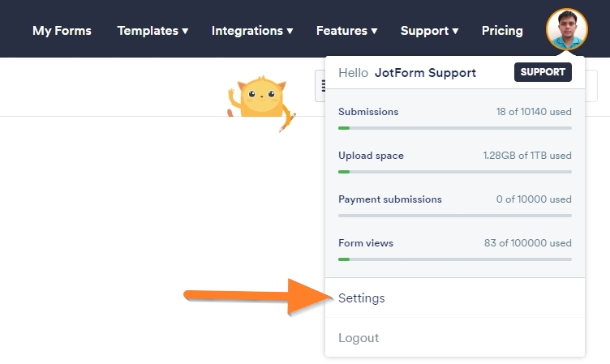The width and height of the screenshot is (610, 364).
Task: Go to My Forms
Action: (x=62, y=31)
